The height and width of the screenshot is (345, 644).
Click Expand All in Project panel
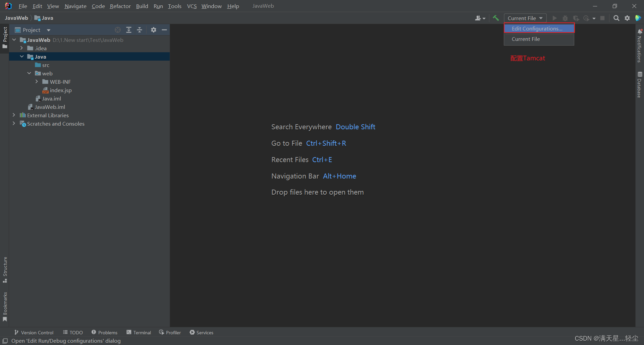click(129, 30)
